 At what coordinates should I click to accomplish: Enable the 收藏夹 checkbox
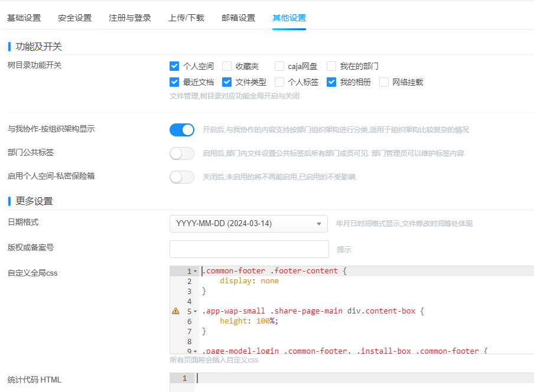tap(227, 66)
